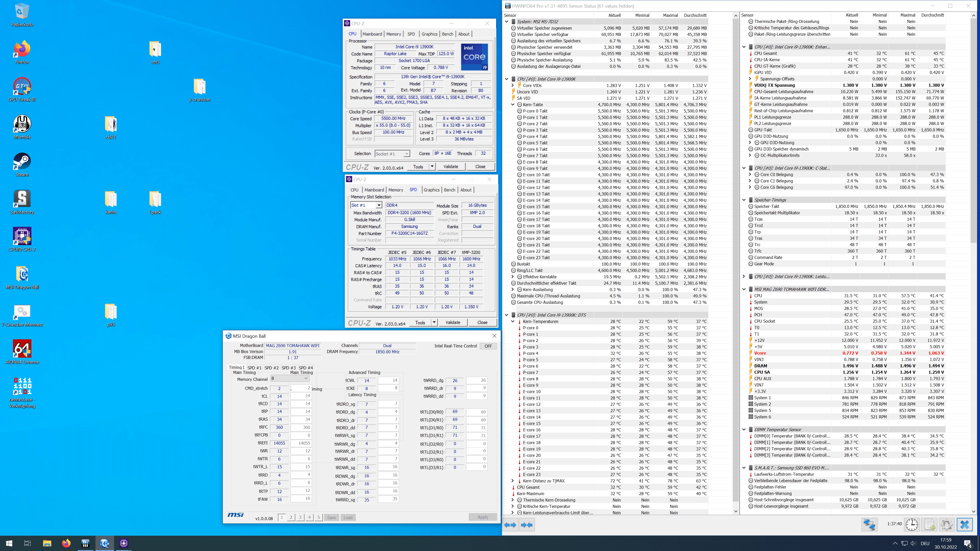
Task: Open the CPUID CPU-Z desktop icon
Action: point(22,240)
